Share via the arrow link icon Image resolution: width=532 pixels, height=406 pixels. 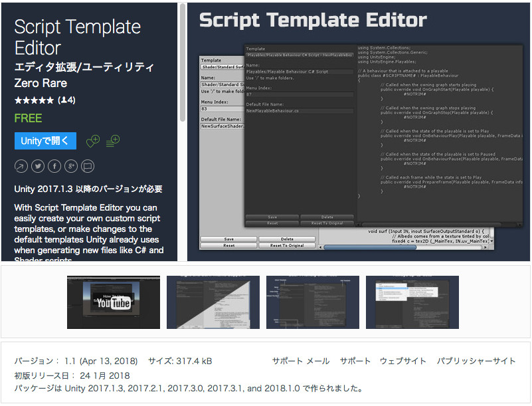[21, 166]
